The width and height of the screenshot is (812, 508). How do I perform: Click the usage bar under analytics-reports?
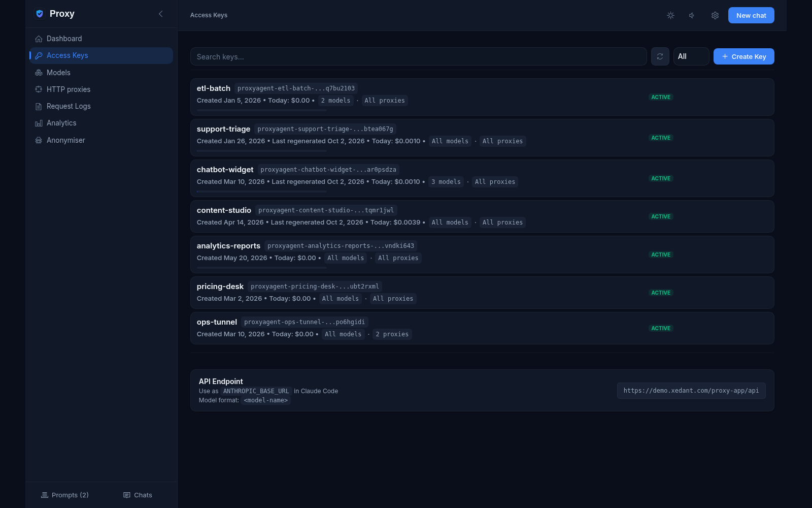[x=262, y=267]
